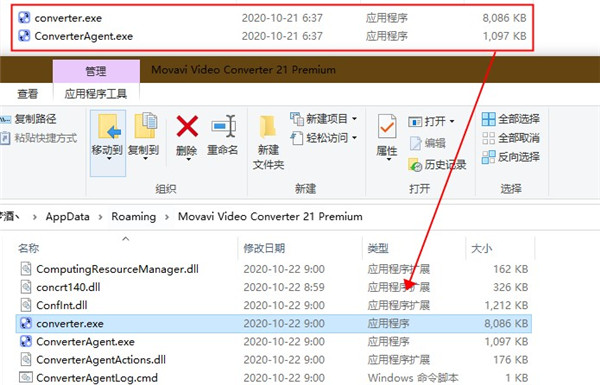Screen dimensions: 600x385
Task: Click the icon of ConverterAgentLog.cmd
Action: 26,378
